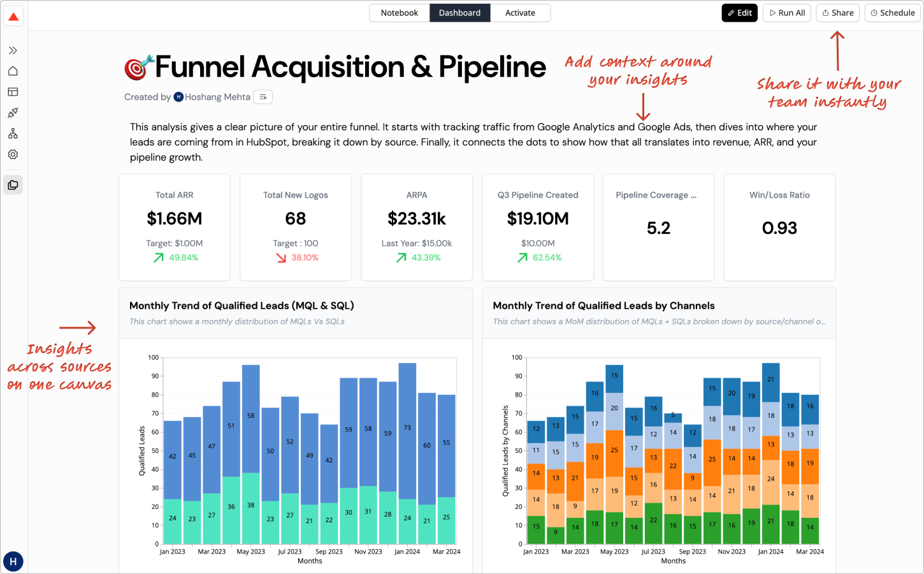Open the table layout icon in sidebar
Viewport: 924px width, 574px height.
point(13,92)
